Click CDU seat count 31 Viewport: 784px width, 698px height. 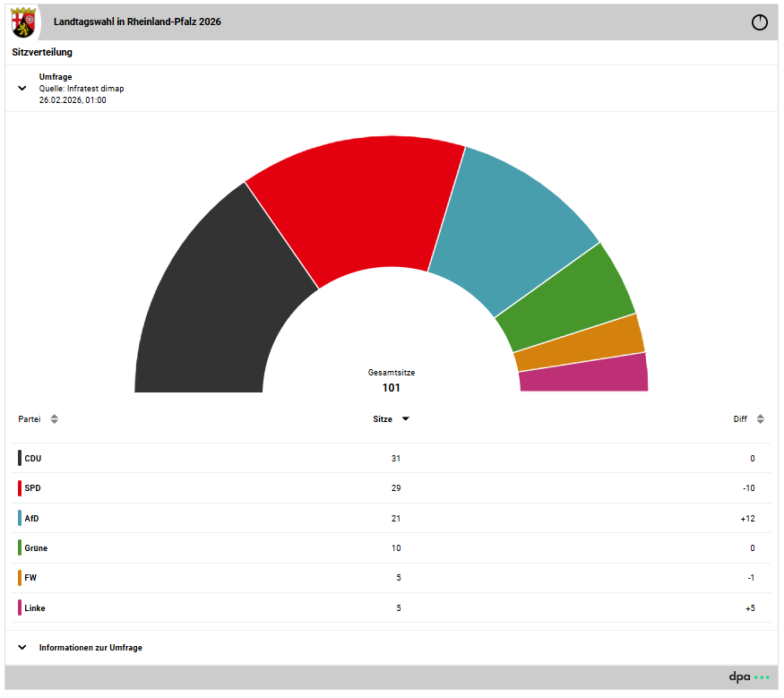pos(396,459)
